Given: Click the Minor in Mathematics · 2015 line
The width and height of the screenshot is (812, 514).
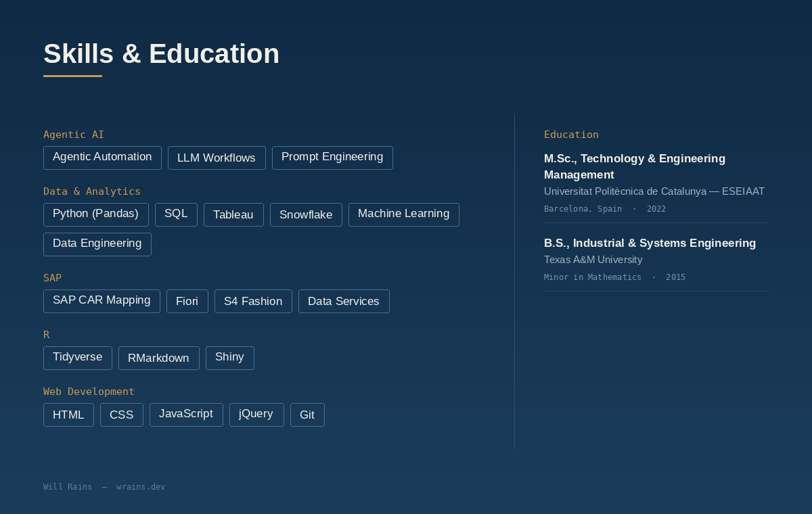Looking at the screenshot, I should tap(614, 277).
